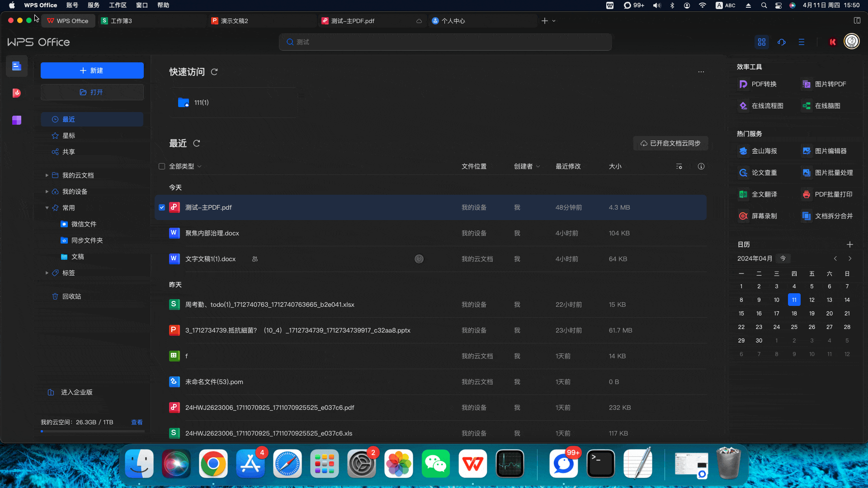Open 聚焦内部治理.docx file

click(x=431, y=233)
